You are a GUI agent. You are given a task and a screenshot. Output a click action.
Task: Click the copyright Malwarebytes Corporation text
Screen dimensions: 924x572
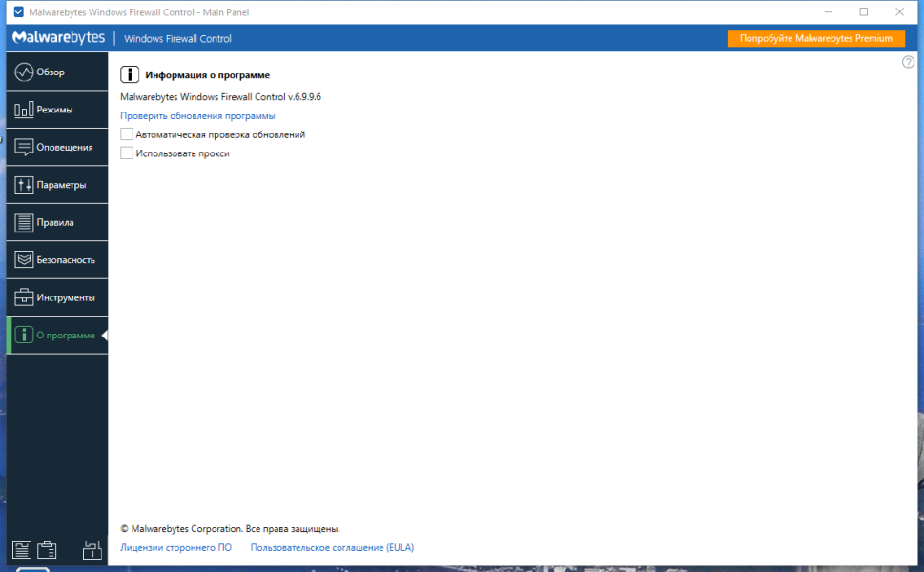click(230, 529)
